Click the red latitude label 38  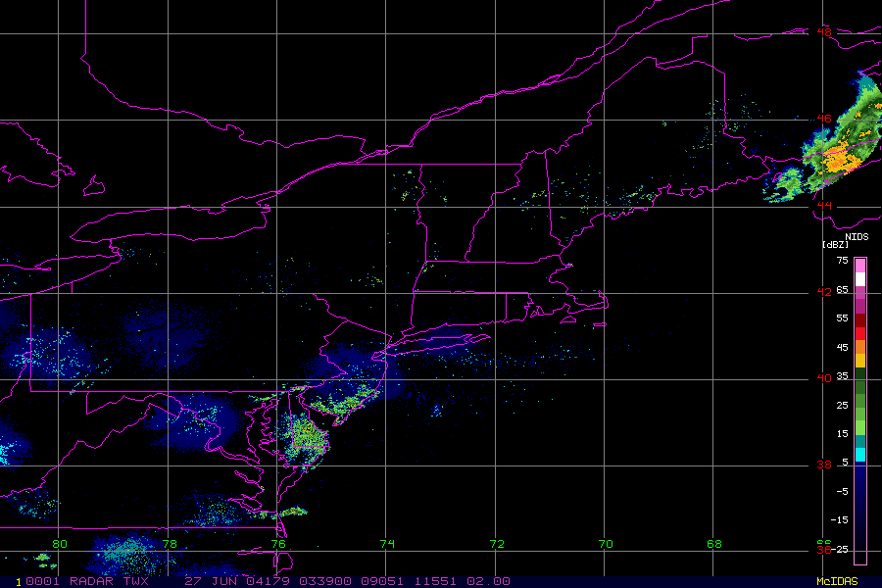coord(824,465)
